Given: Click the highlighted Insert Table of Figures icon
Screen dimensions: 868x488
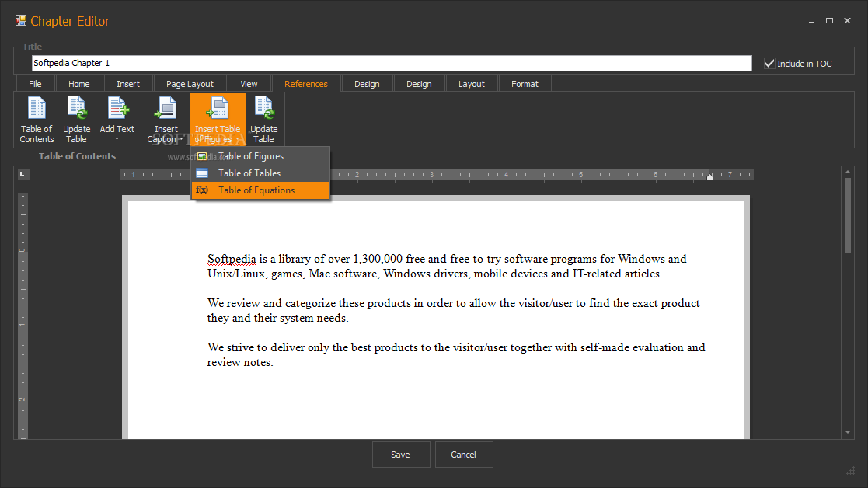Looking at the screenshot, I should [x=218, y=109].
